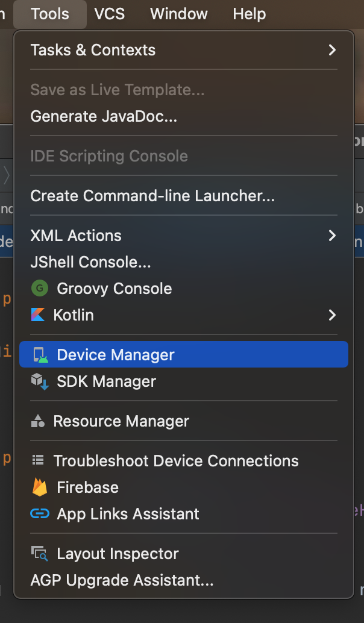Screen dimensions: 364x623
Task: Expand the XML Actions submenu arrow
Action: pyautogui.click(x=332, y=236)
